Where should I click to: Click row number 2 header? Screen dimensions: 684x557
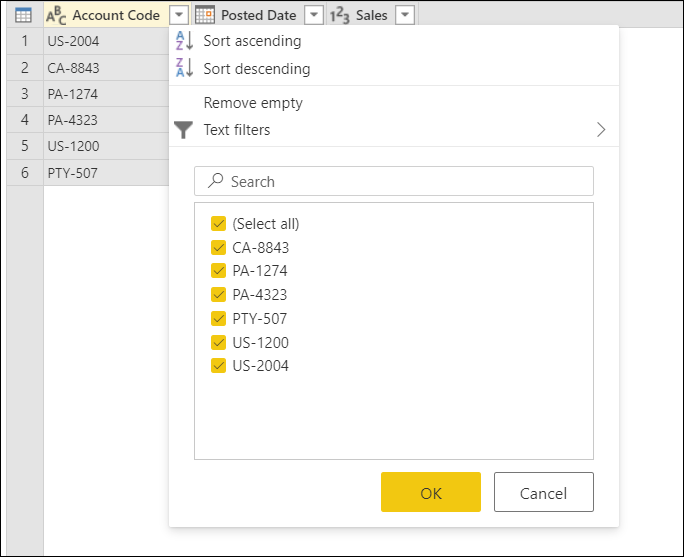(25, 68)
